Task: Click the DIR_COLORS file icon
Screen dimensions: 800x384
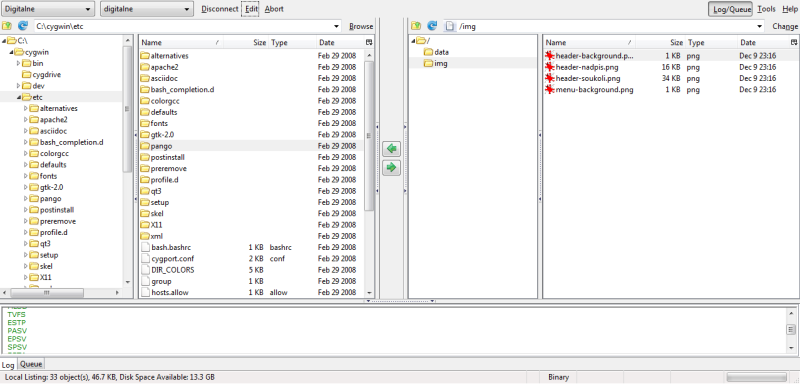Action: [x=145, y=270]
